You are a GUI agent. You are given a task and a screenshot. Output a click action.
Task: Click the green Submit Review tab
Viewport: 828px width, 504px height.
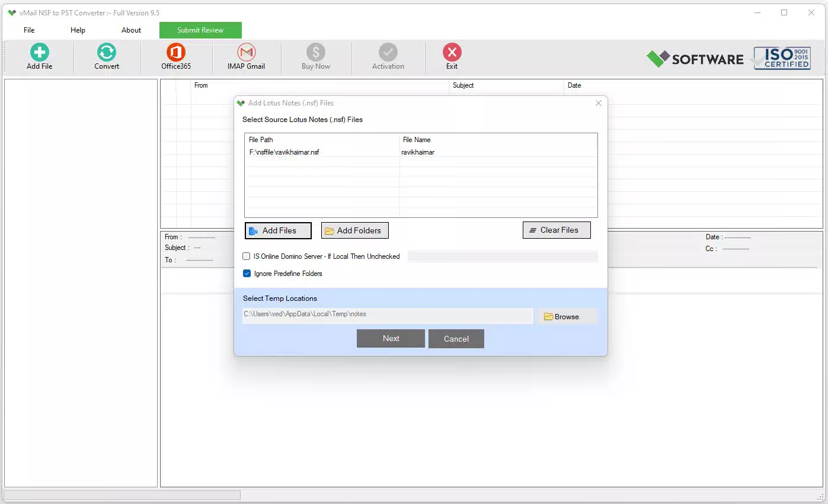click(x=200, y=30)
